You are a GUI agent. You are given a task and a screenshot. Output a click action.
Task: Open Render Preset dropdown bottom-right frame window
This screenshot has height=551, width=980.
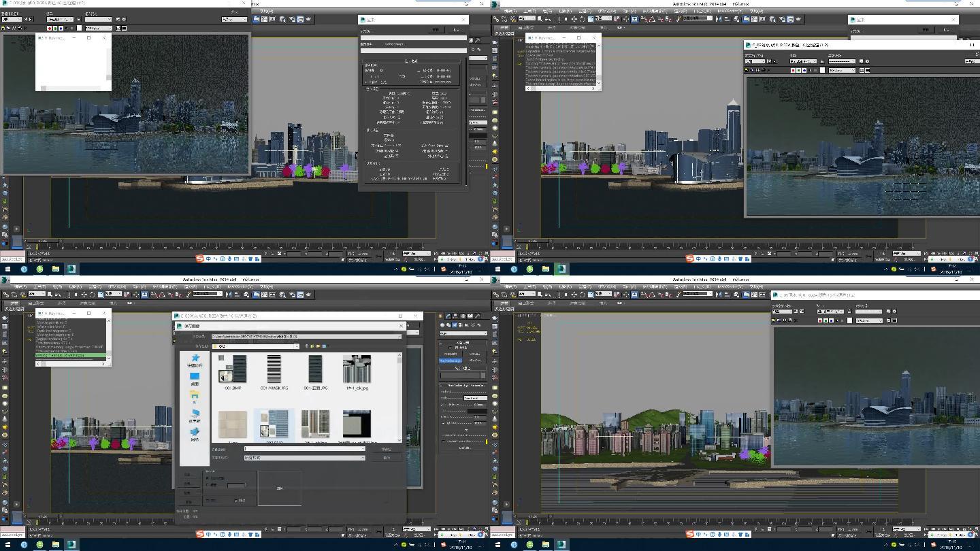[x=868, y=311]
